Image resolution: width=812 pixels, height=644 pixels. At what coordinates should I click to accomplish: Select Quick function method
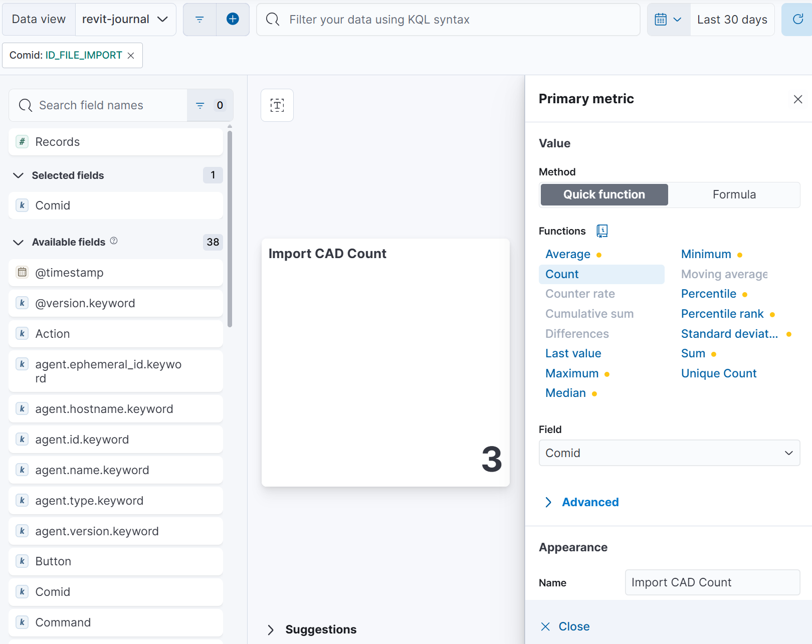click(x=604, y=194)
